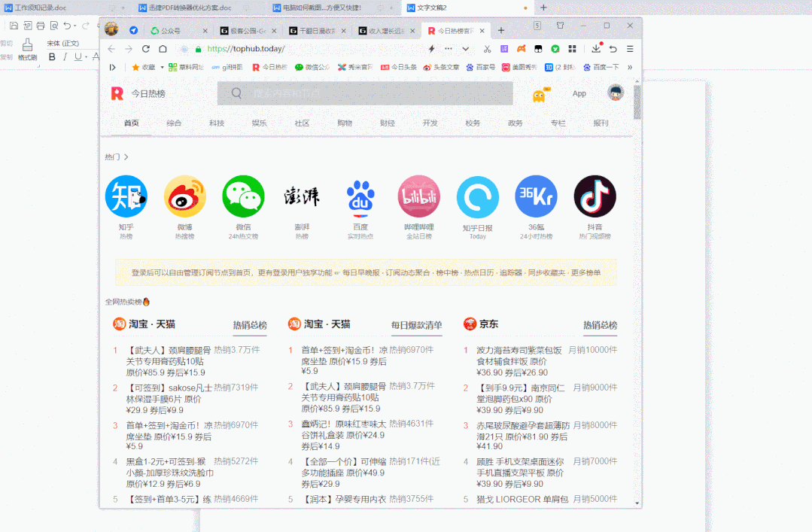Refresh the current page
The width and height of the screenshot is (812, 532).
pos(145,47)
